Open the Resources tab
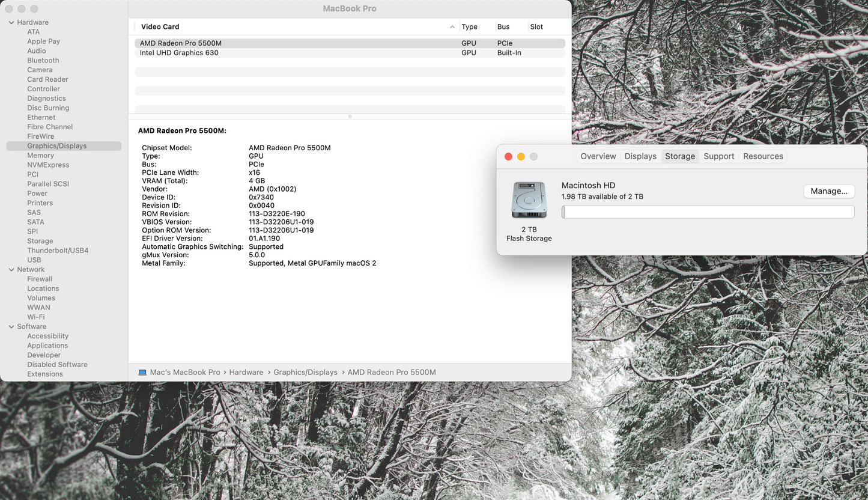The height and width of the screenshot is (500, 868). (x=762, y=156)
